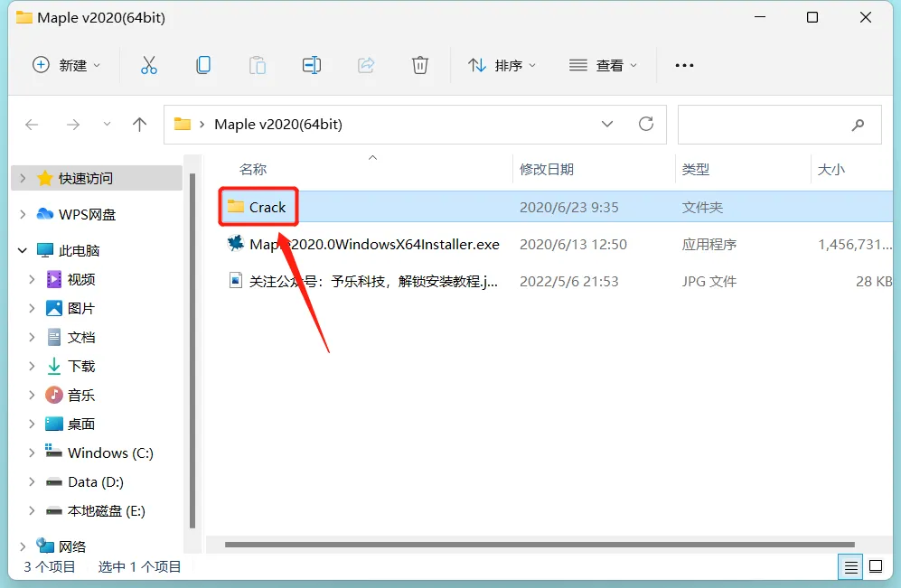Click inside the search box
Screen dimensions: 901x588
tap(779, 124)
